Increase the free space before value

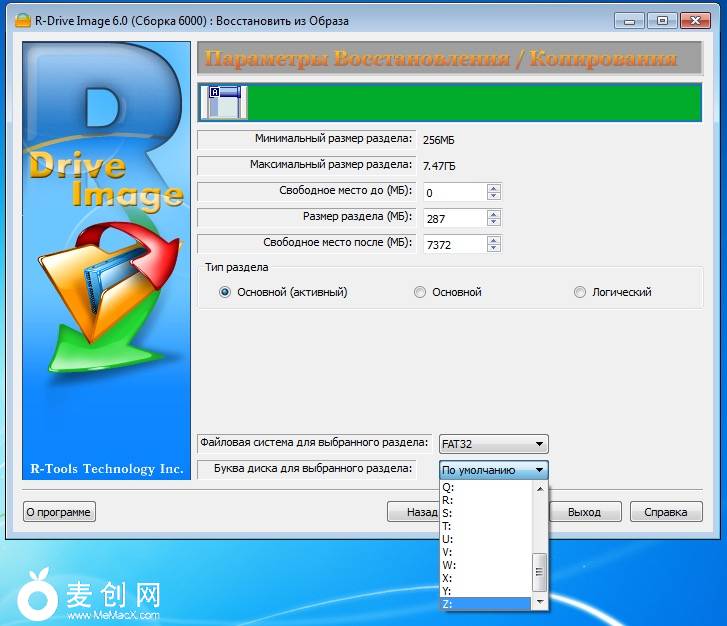(x=494, y=187)
